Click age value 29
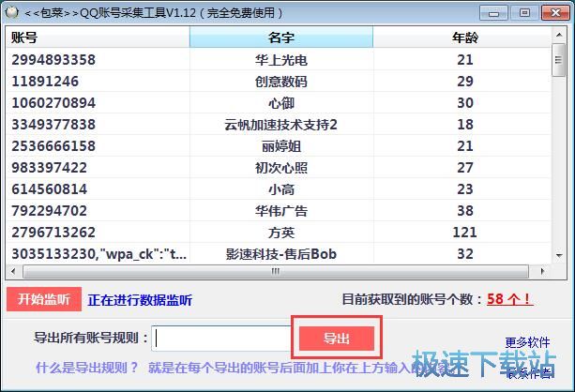 click(465, 81)
